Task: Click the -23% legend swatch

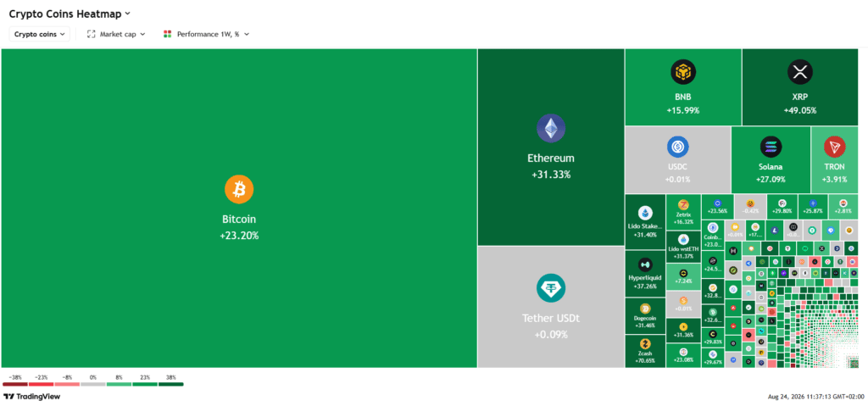Action: (x=41, y=384)
